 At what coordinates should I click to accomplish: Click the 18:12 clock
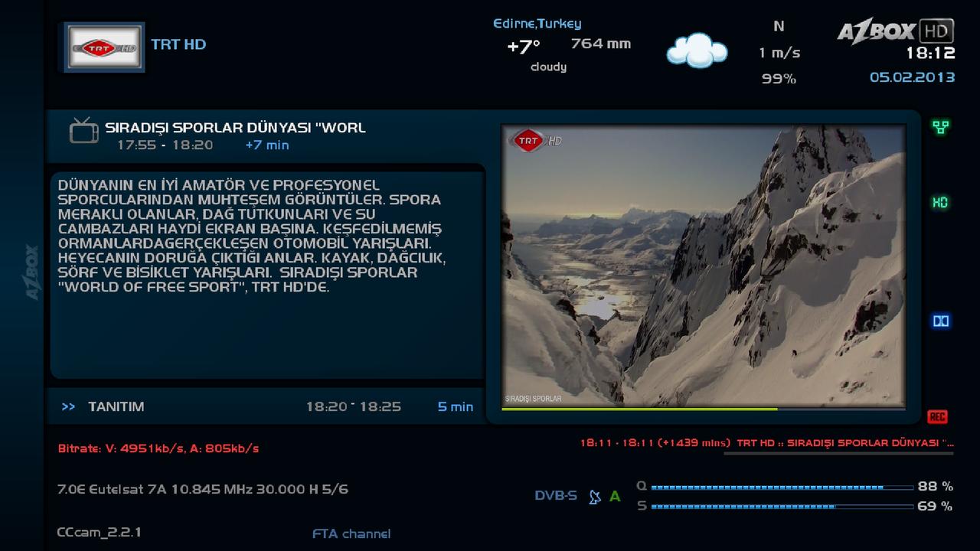tap(930, 54)
